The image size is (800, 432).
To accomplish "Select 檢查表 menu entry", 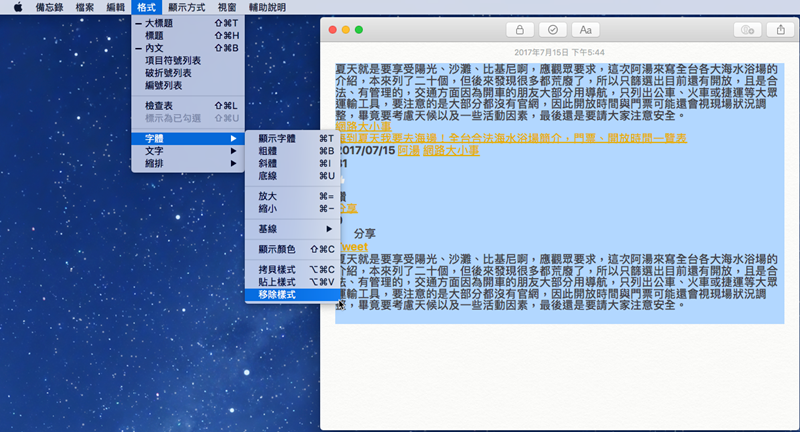I will pos(188,106).
